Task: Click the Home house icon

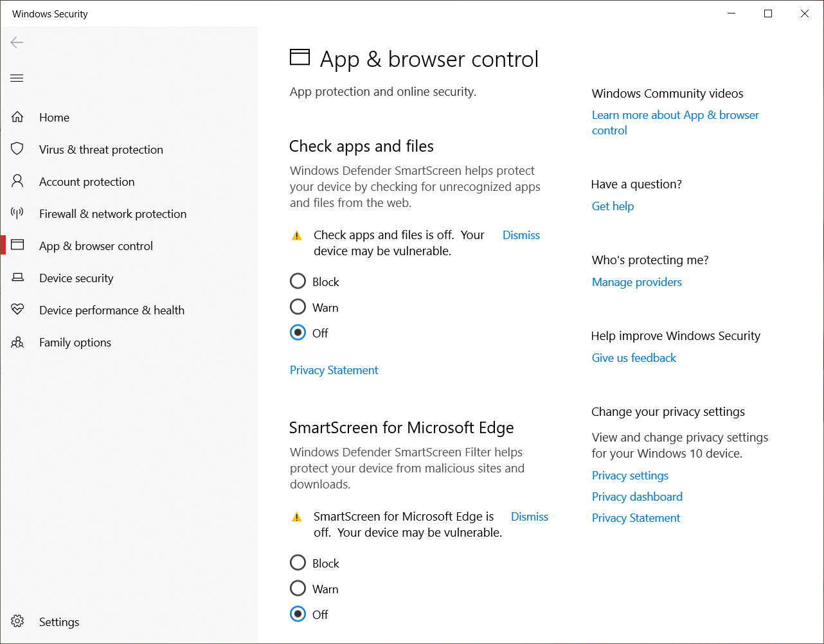Action: point(17,117)
